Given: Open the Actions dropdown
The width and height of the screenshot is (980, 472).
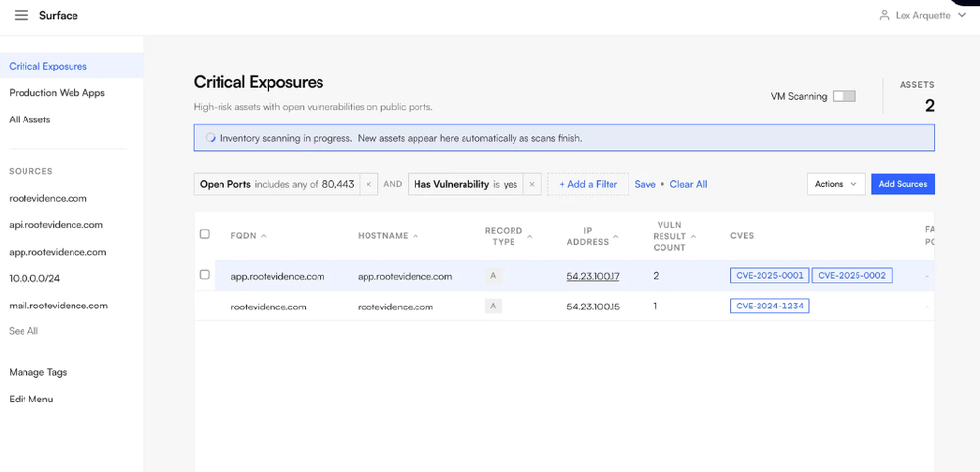Looking at the screenshot, I should 836,184.
